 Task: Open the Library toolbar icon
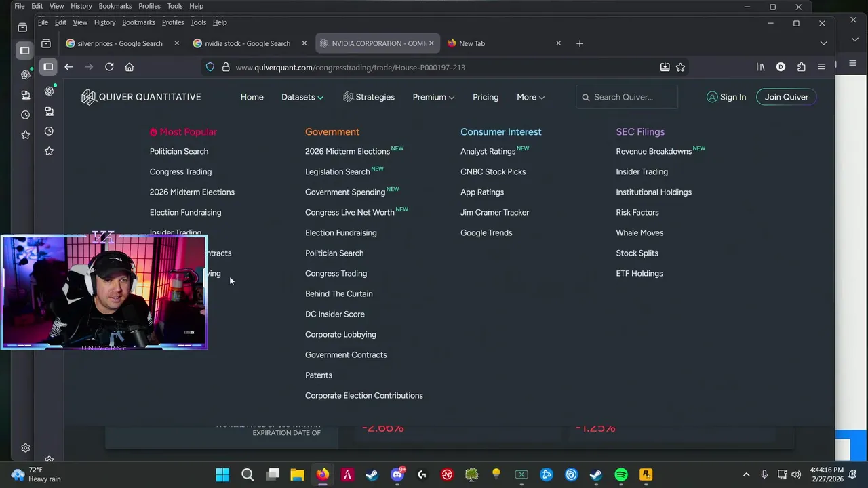coord(760,67)
